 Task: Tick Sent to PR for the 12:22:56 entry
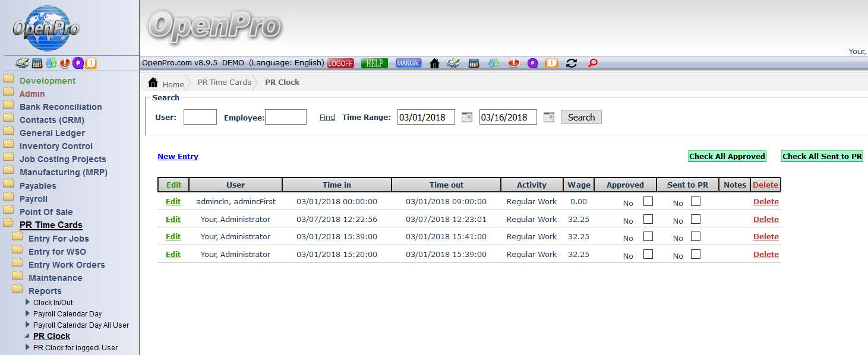(x=696, y=219)
